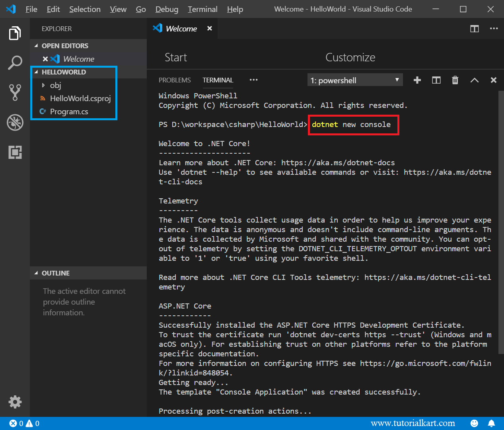Kill the active terminal with the trash icon
Image resolution: width=504 pixels, height=430 pixels.
455,80
